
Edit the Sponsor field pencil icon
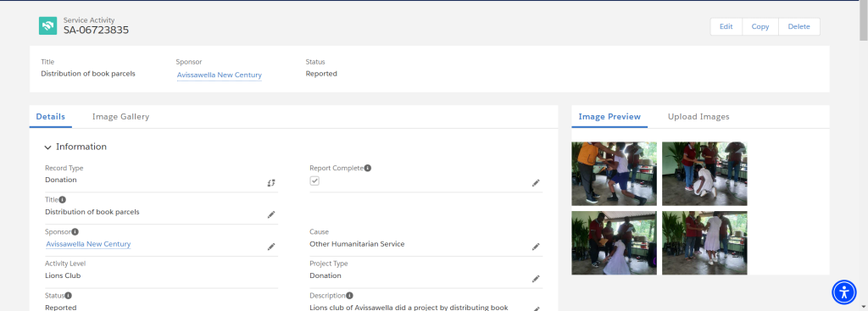[271, 247]
